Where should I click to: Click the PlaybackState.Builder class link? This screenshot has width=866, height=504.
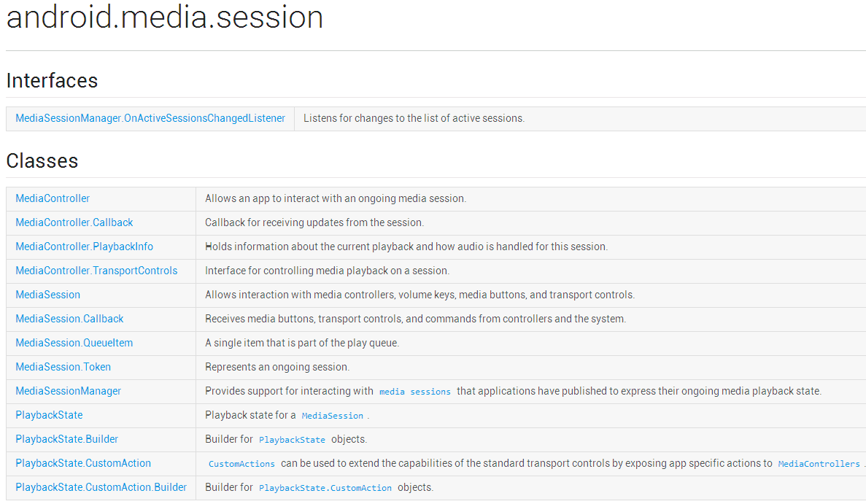pyautogui.click(x=67, y=439)
